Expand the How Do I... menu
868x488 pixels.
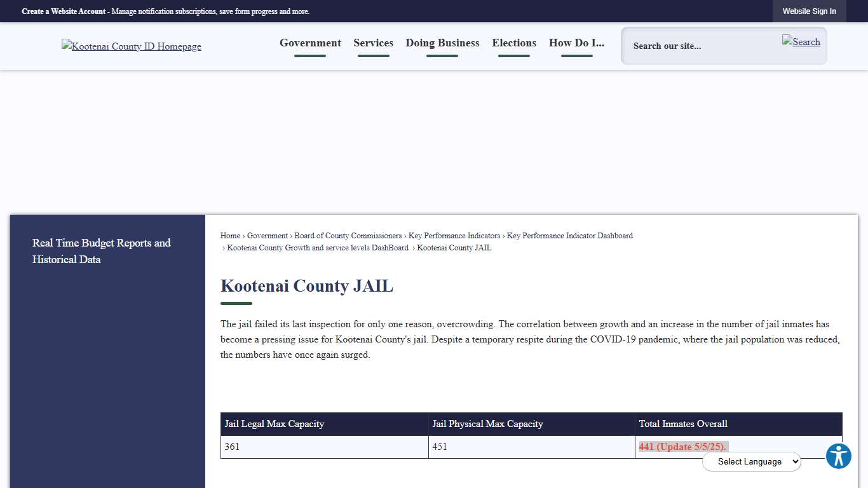tap(576, 43)
